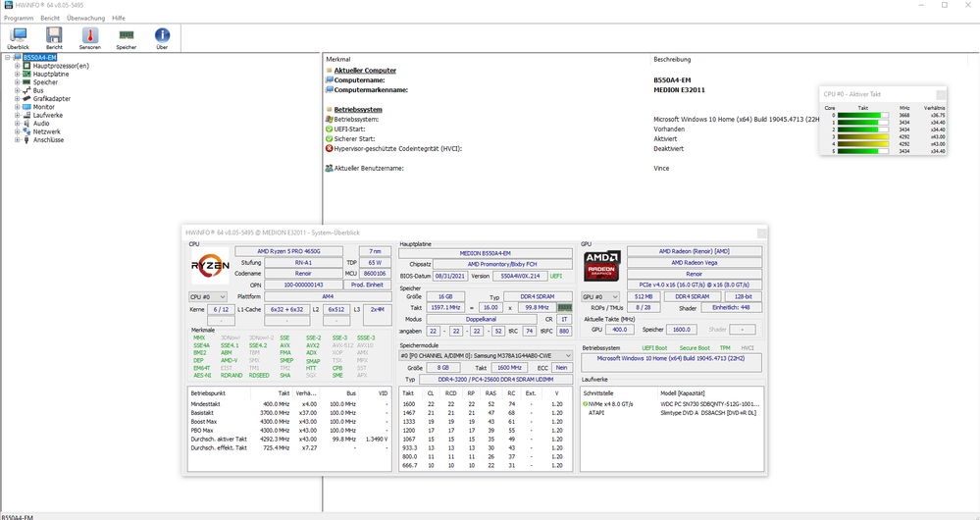Screen dimensions: 980x520
Task: Click the Windows logo icon beside Betriebssystem
Action: (x=330, y=119)
